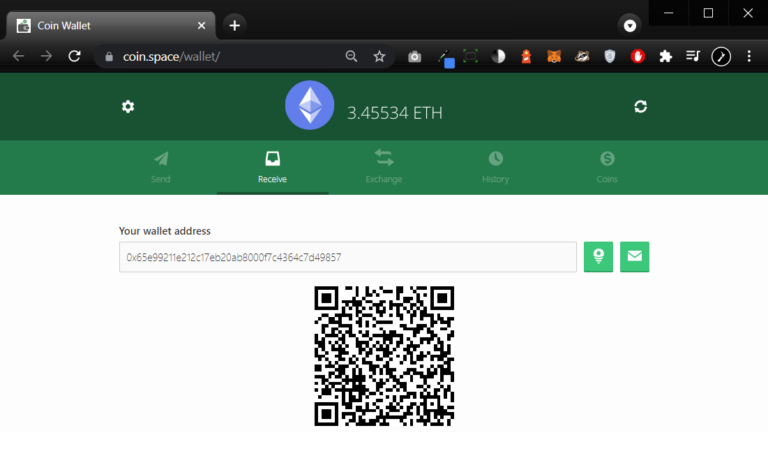
Task: Open the media control playlist button
Action: pos(693,56)
